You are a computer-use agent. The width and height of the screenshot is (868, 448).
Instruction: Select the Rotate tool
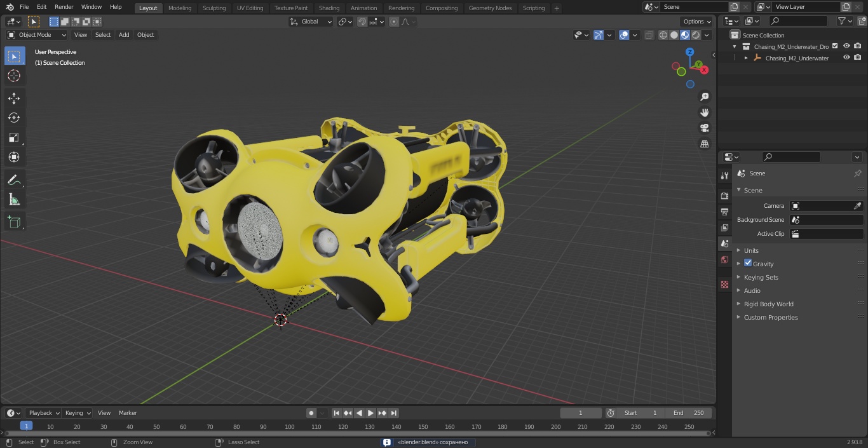pos(14,118)
